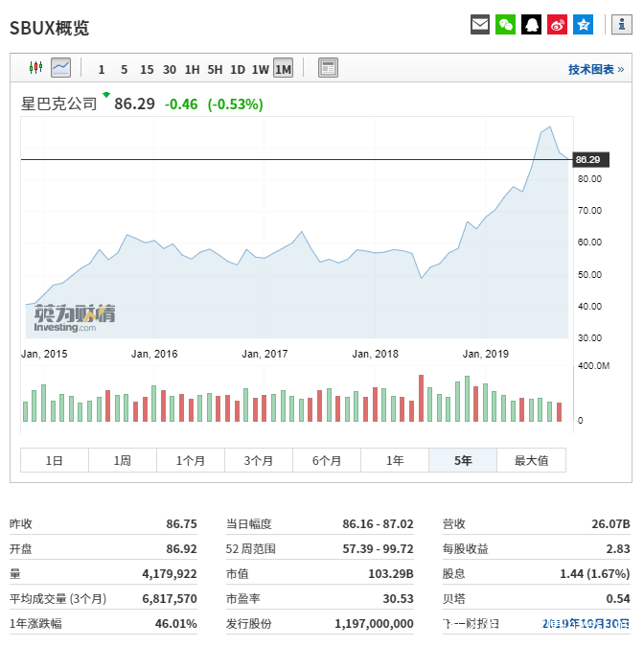Viewport: 644px width, 647px height.
Task: Select 15 minute interval
Action: 147,69
